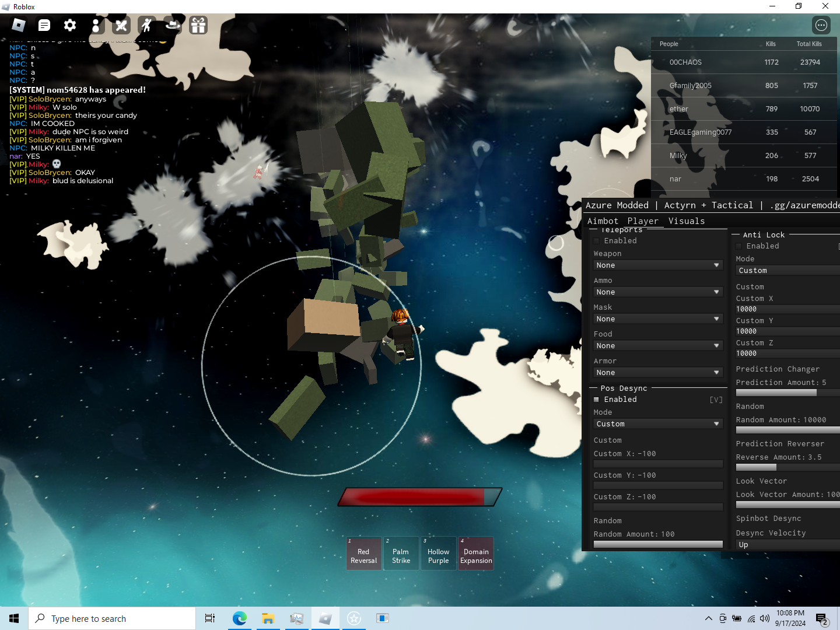Screen dimensions: 840x630
Task: Open the settings gear icon
Action: click(70, 25)
